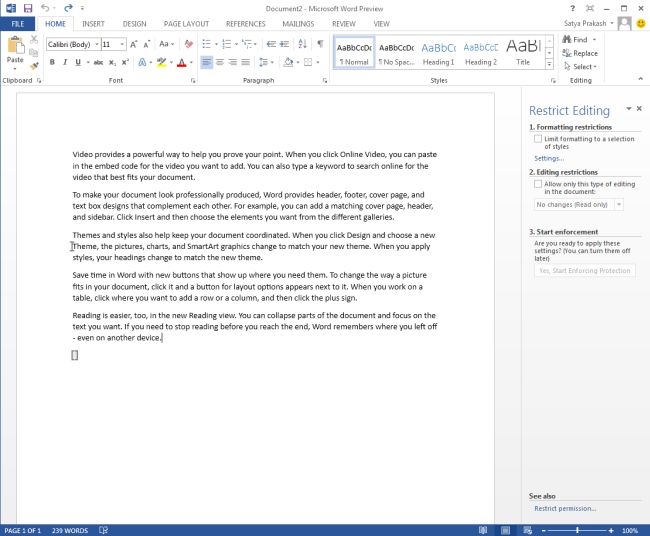Adjust the zoom slider in status bar
Image resolution: width=650 pixels, height=536 pixels.
point(577,530)
